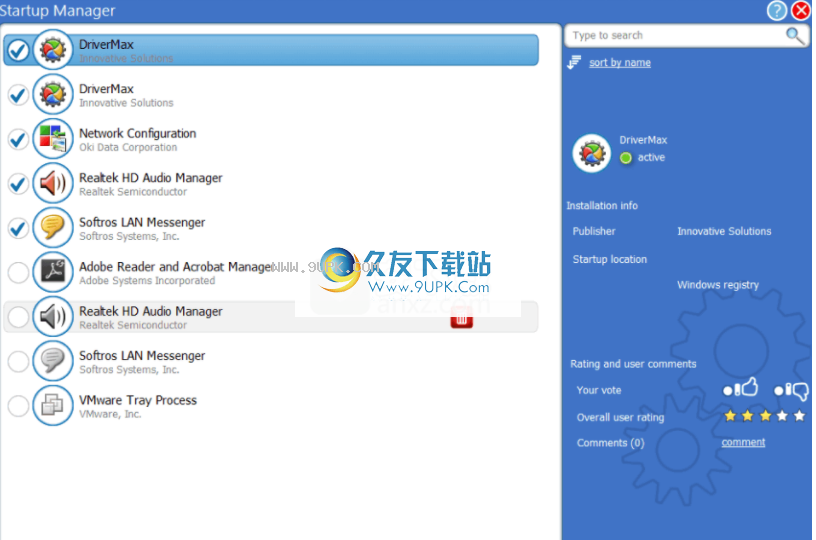Select Adobe Reader and Acrobat Manager text
The height and width of the screenshot is (540, 816).
tap(175, 267)
